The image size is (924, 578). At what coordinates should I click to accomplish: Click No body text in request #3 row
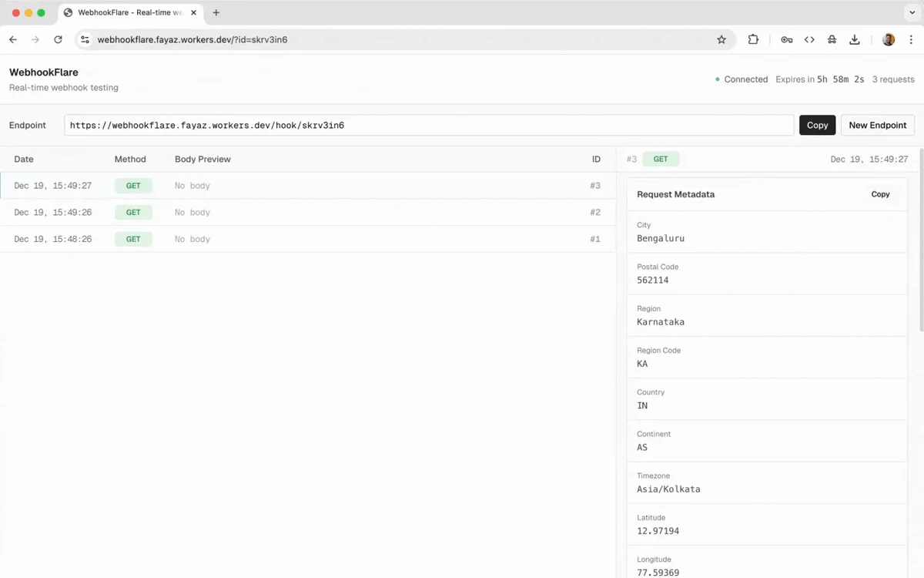pyautogui.click(x=192, y=186)
